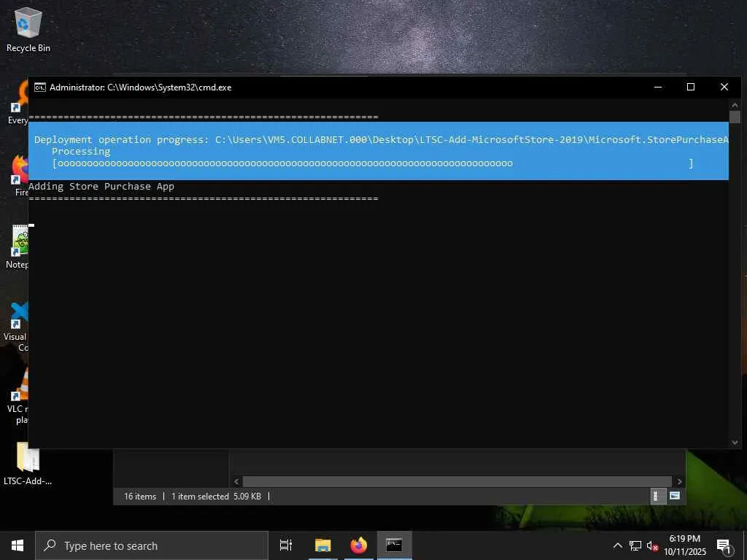747x560 pixels.
Task: Click the console scrollbar down arrow
Action: click(735, 443)
